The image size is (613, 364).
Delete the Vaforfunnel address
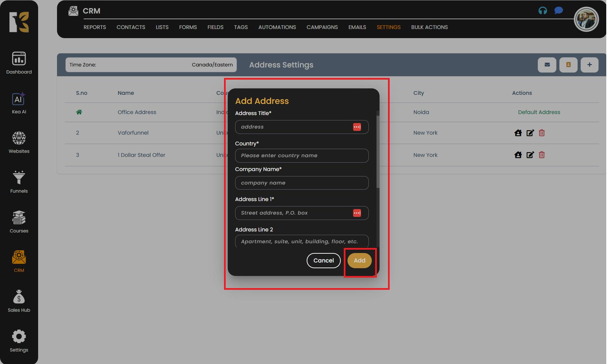pyautogui.click(x=541, y=133)
